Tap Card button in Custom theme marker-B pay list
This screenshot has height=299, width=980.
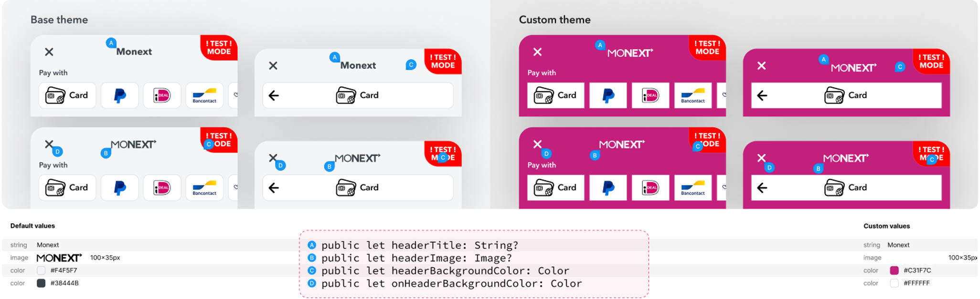click(x=556, y=188)
